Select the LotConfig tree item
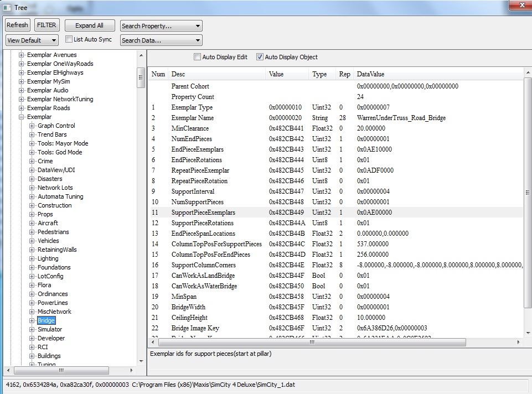Viewport: 532px width, 394px height. pyautogui.click(x=50, y=276)
